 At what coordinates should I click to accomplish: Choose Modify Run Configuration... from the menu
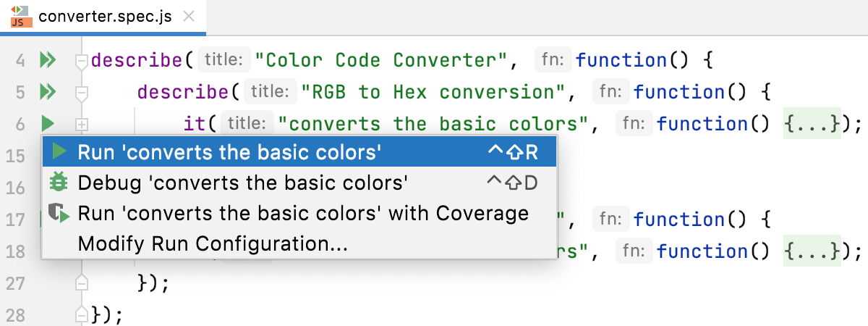(x=213, y=245)
